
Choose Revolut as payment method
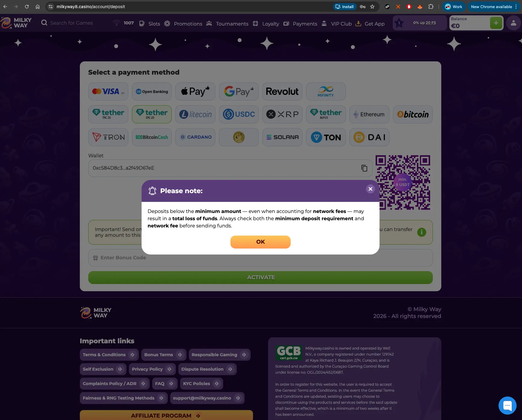(282, 91)
